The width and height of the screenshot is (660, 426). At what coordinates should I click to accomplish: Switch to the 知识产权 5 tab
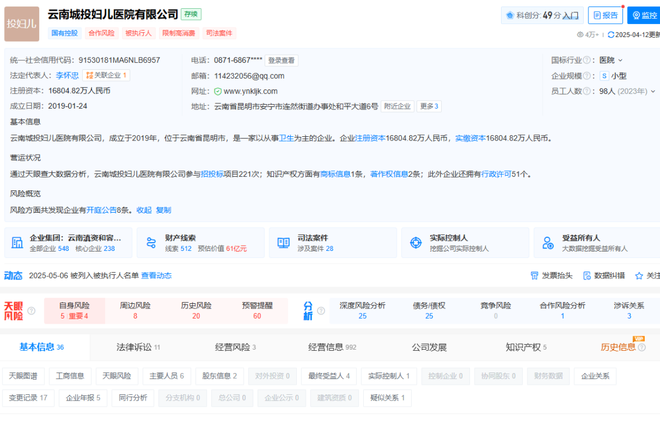tap(526, 347)
